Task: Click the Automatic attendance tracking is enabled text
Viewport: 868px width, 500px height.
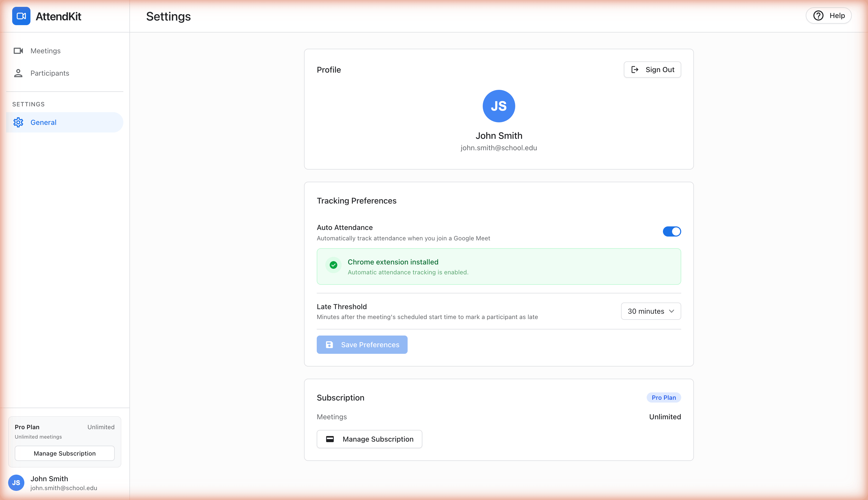Action: (408, 272)
